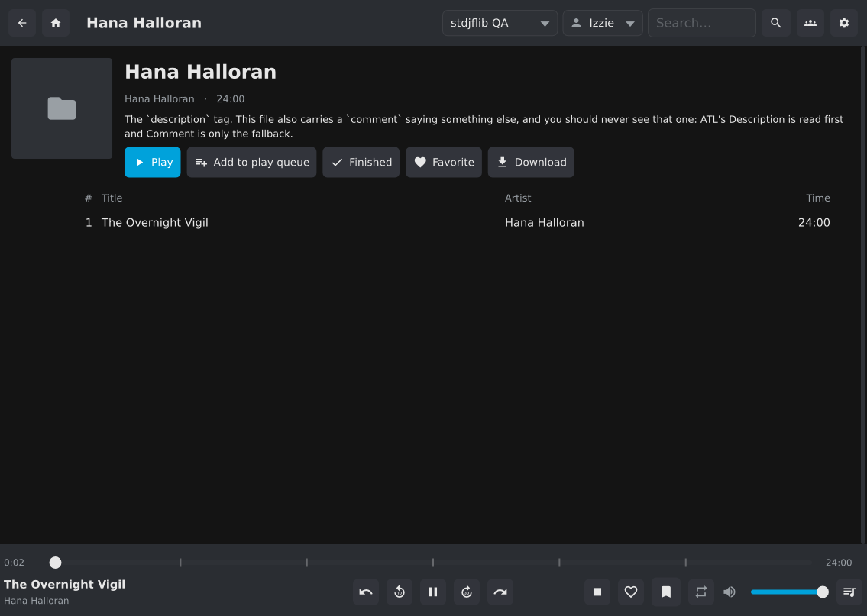Click Hana Halloran under the now-playing title
Viewport: 867px width, 616px height.
click(x=37, y=601)
